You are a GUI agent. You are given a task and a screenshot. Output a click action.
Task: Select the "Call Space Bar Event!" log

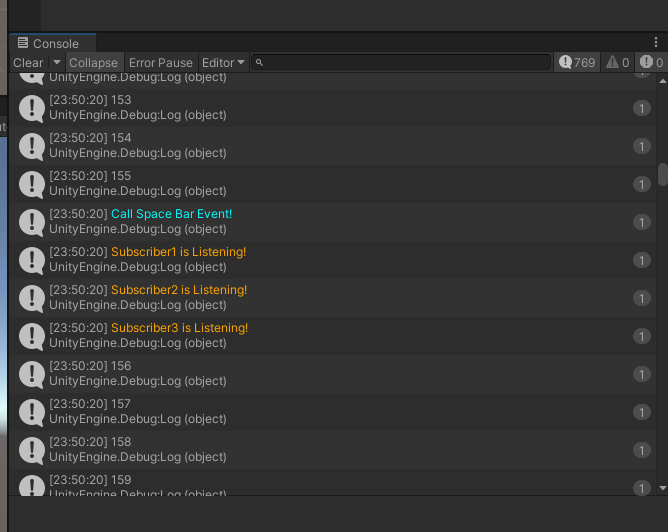tap(332, 222)
